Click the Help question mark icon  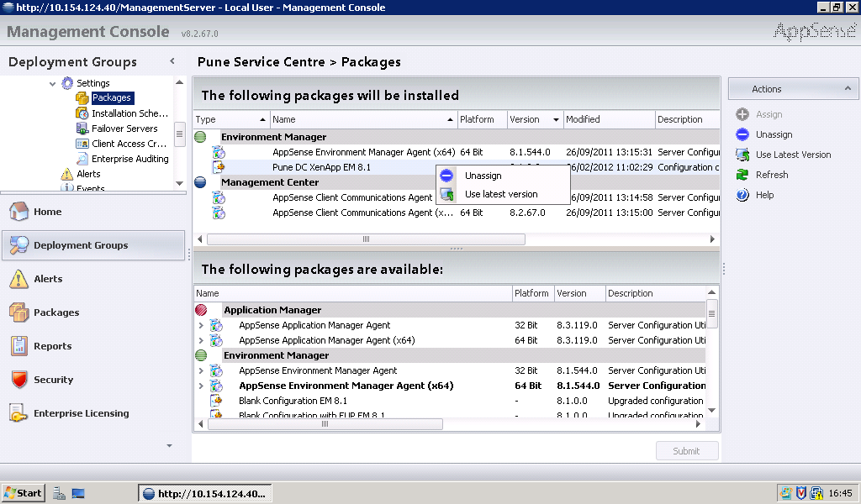(742, 195)
